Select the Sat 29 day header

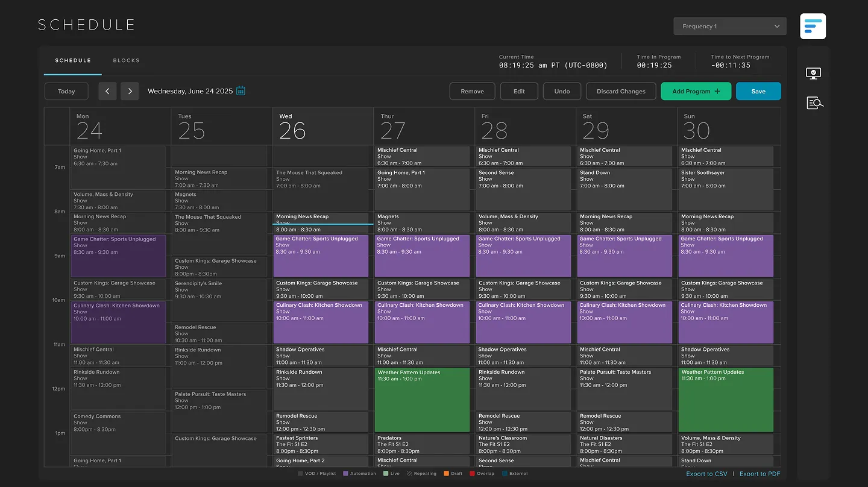[626, 127]
